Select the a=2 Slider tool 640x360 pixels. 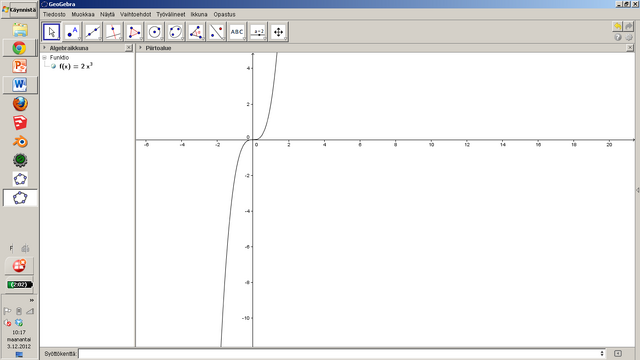point(258,32)
